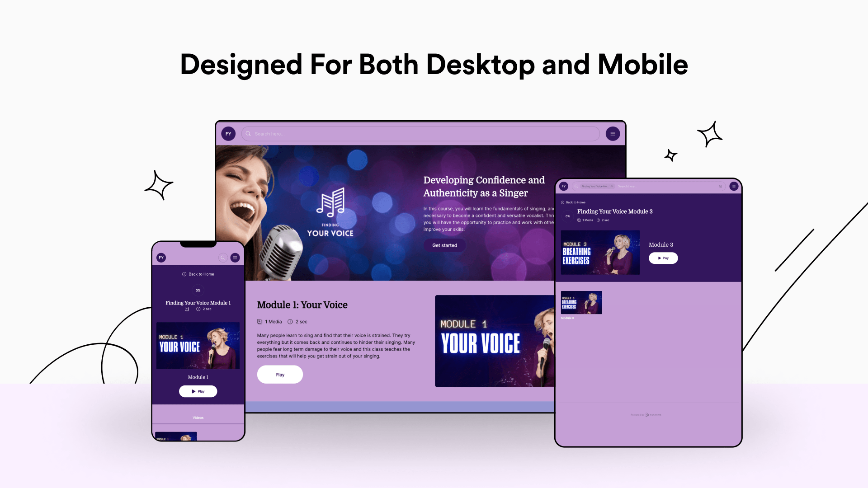
Task: Click the Get started button in hero section
Action: pos(445,245)
